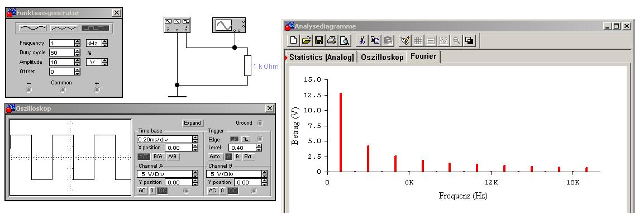Image resolution: width=644 pixels, height=213 pixels.
Task: Toggle legend list icon in Analysediagramme
Action: pyautogui.click(x=431, y=40)
